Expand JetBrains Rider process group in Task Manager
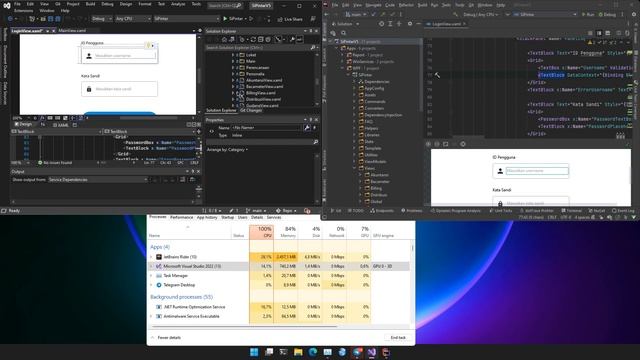Viewport: 640px width, 360px height. click(151, 257)
